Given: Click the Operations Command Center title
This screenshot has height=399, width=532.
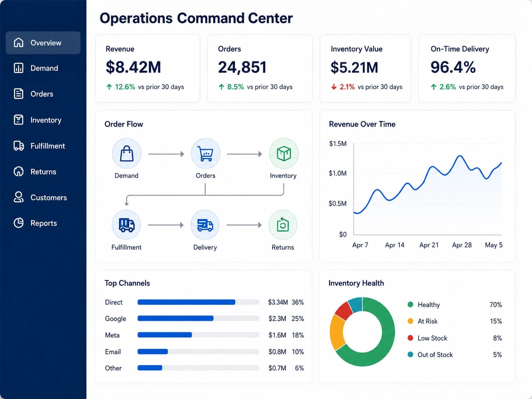Looking at the screenshot, I should (196, 18).
